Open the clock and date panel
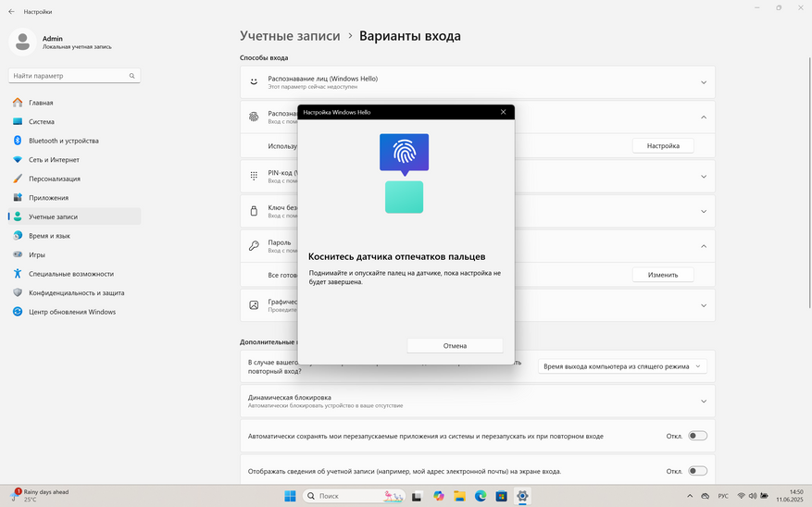Viewport: 812px width, 507px height. click(789, 496)
